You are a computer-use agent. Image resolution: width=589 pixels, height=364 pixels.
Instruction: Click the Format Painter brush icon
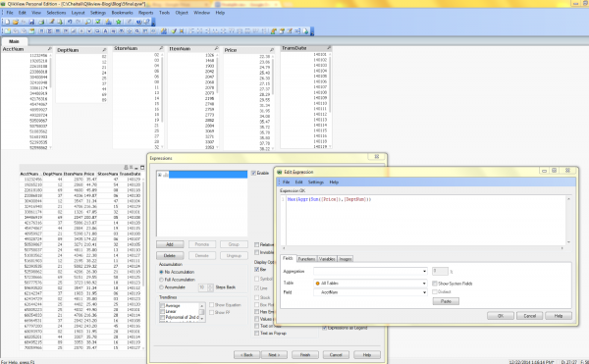click(174, 31)
